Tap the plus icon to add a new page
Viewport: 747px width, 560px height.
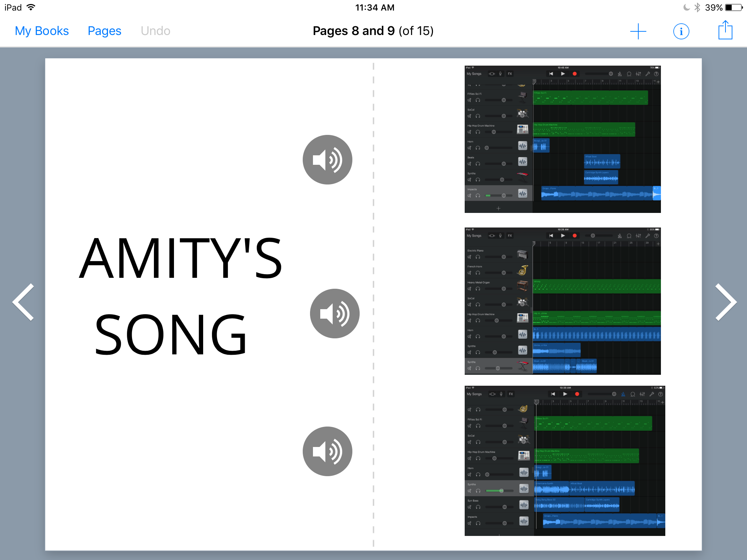click(x=638, y=31)
